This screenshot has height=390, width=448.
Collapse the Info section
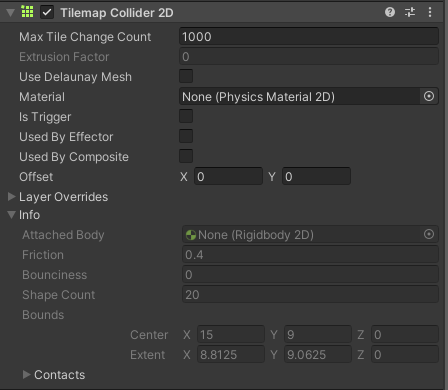tap(12, 215)
